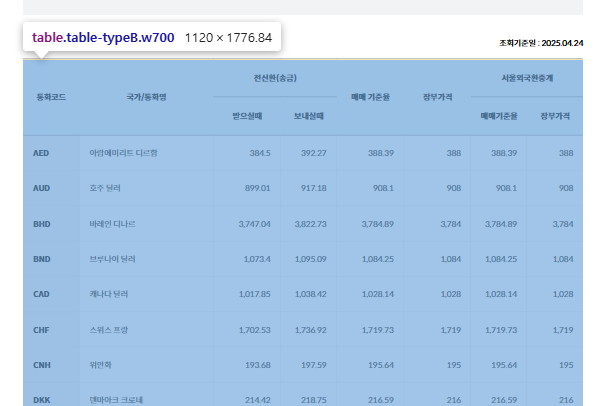The height and width of the screenshot is (406, 614).
Task: Click the 국가/통화명 column header
Action: click(146, 97)
